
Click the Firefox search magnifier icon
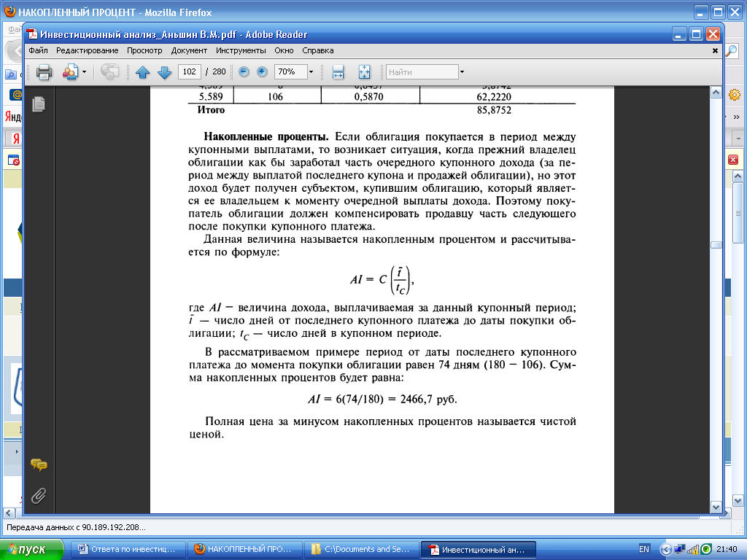tap(732, 50)
